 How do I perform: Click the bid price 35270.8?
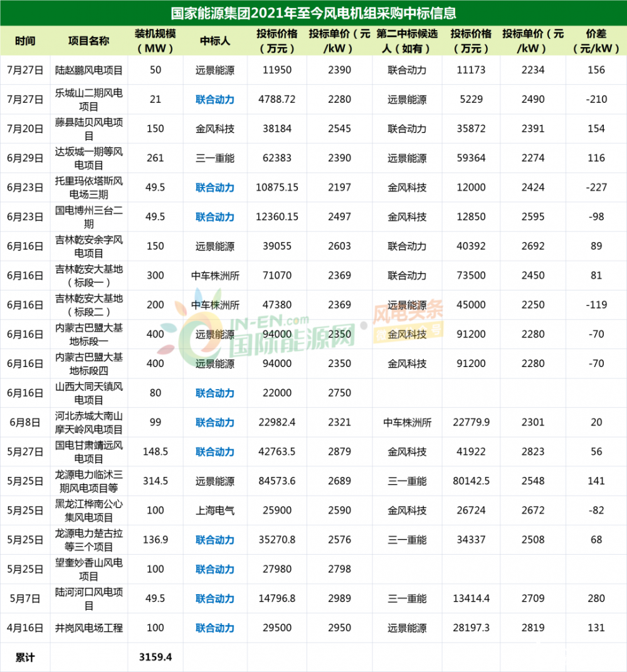click(x=277, y=540)
